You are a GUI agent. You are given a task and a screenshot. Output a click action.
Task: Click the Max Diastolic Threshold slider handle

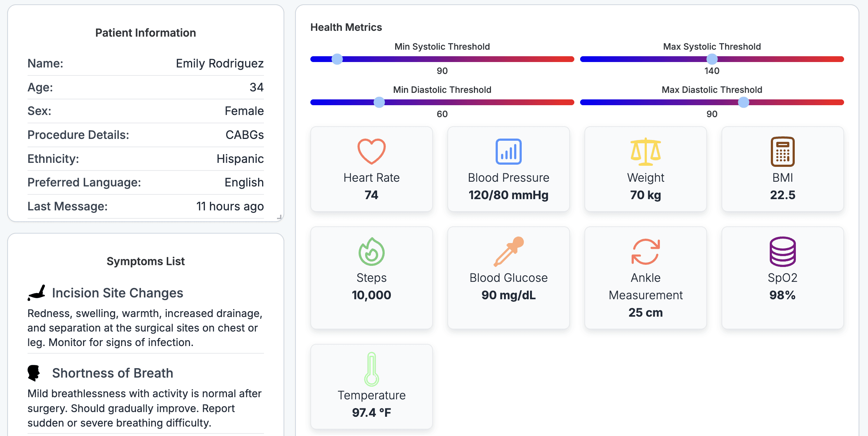click(x=744, y=102)
